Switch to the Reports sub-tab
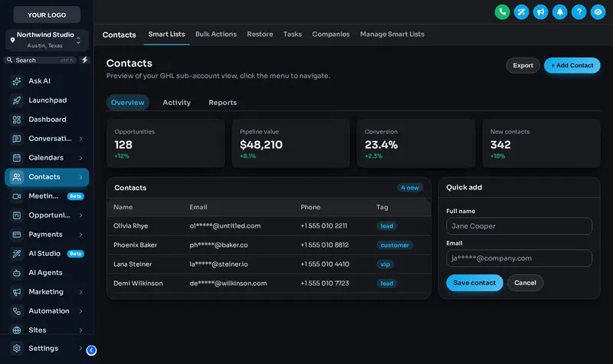Image resolution: width=613 pixels, height=364 pixels. coord(222,103)
